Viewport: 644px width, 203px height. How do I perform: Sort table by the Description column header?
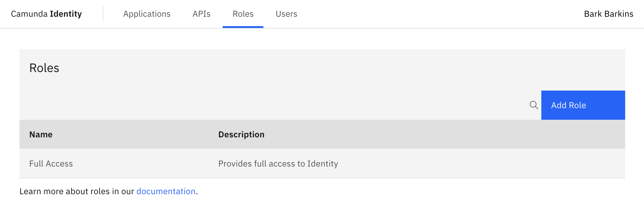click(x=241, y=134)
